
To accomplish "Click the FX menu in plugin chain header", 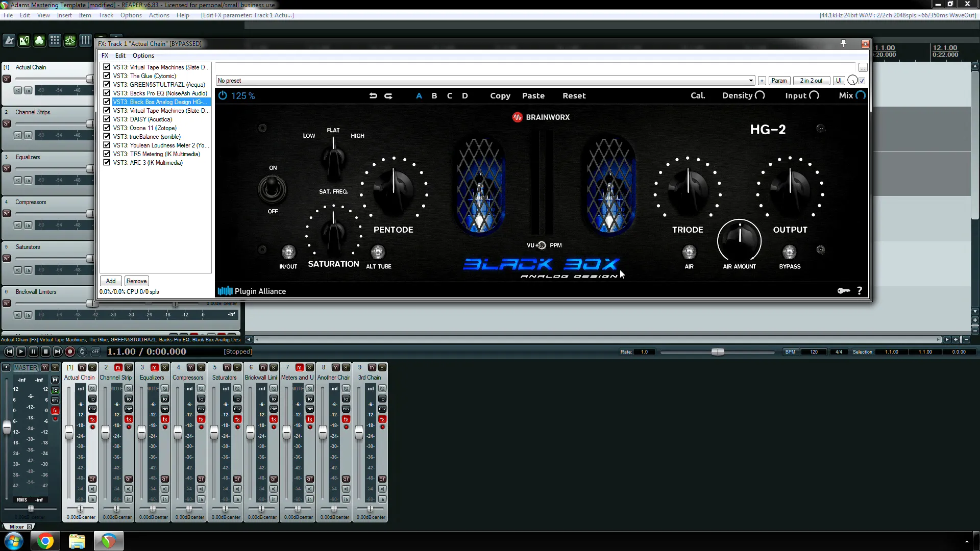I will point(104,55).
